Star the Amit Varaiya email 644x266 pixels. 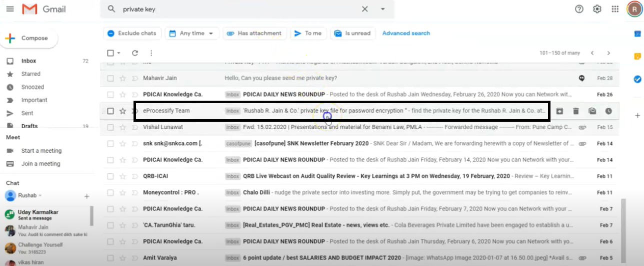pyautogui.click(x=122, y=257)
